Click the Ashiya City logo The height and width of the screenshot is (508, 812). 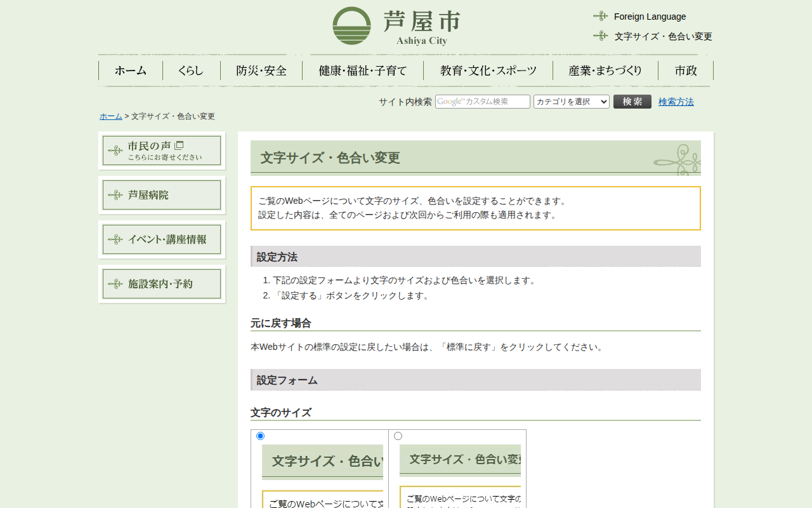396,26
